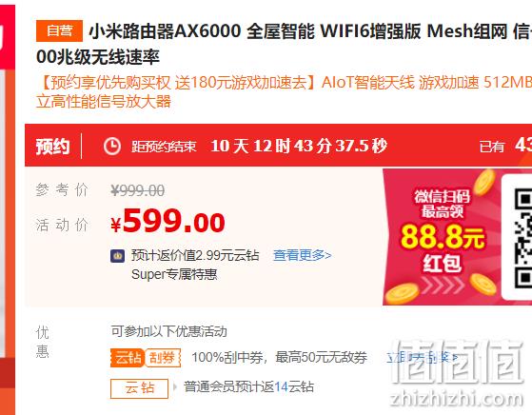Click the 预约 label on red bar

[x=53, y=147]
